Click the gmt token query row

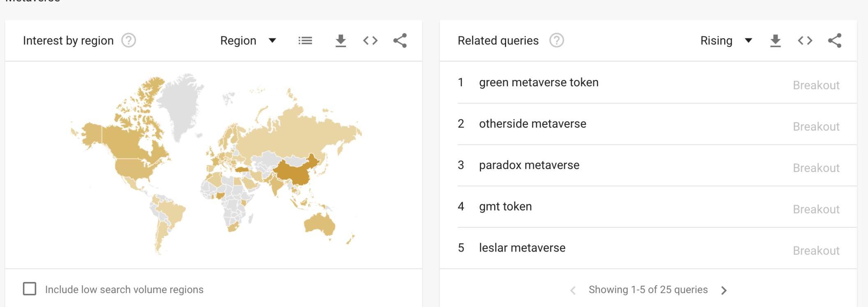[x=505, y=207]
